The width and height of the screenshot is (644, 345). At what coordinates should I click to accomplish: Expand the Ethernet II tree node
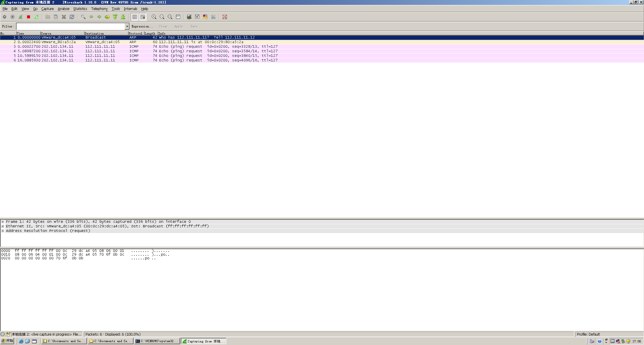pyautogui.click(x=3, y=226)
